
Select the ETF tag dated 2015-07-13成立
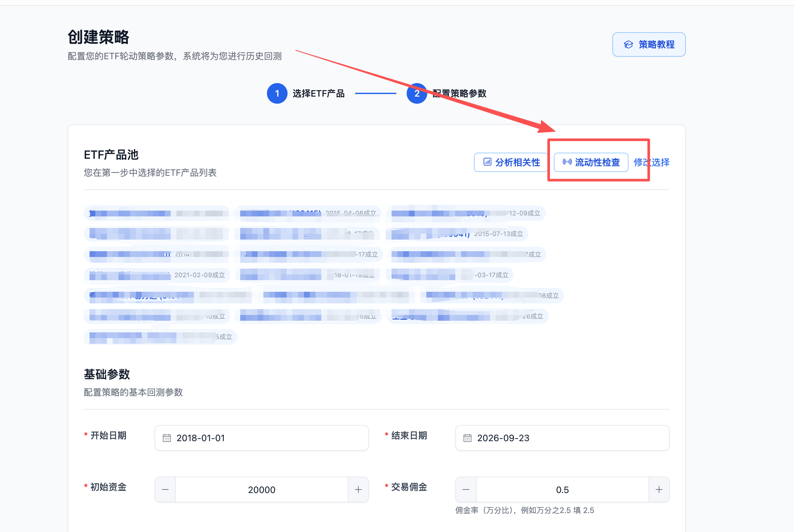click(457, 234)
